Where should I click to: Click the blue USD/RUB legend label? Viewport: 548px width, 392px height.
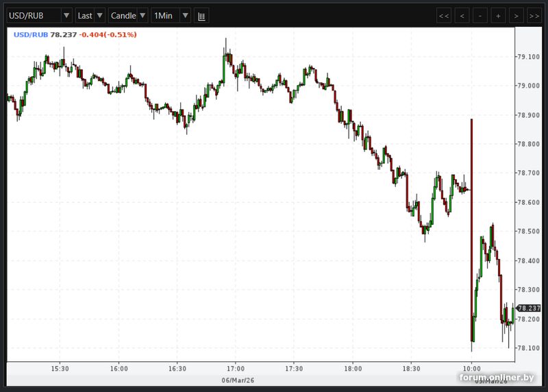click(31, 35)
